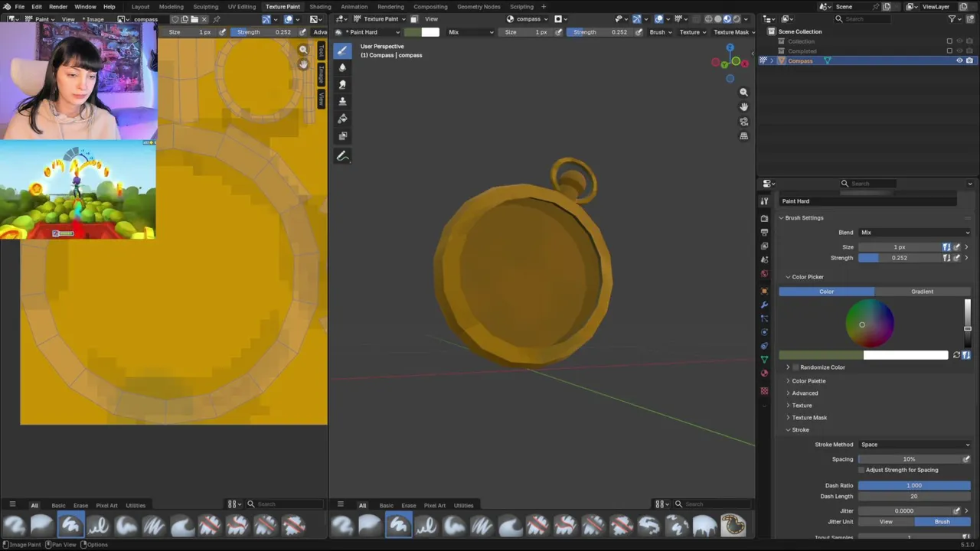
Task: Open the Blend mode Mix dropdown in properties
Action: pyautogui.click(x=914, y=233)
